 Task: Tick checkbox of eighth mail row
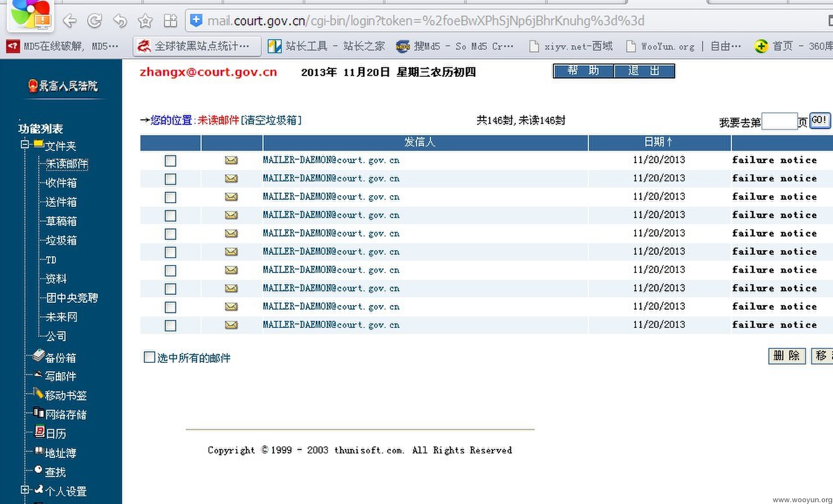coord(171,289)
